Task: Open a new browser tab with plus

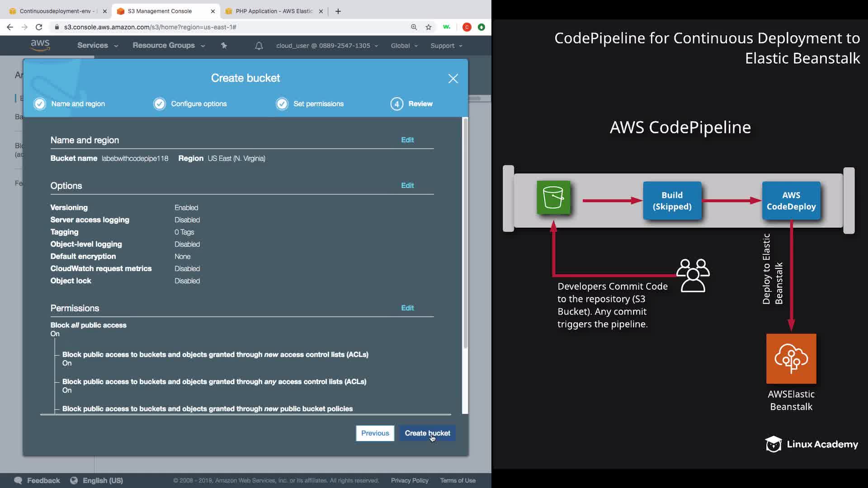Action: 338,11
